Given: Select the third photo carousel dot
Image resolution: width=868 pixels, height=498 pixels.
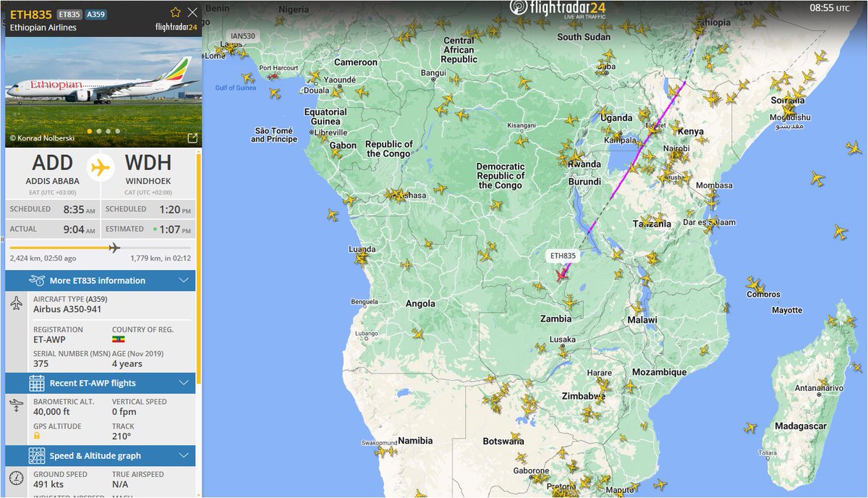Looking at the screenshot, I should pos(109,132).
